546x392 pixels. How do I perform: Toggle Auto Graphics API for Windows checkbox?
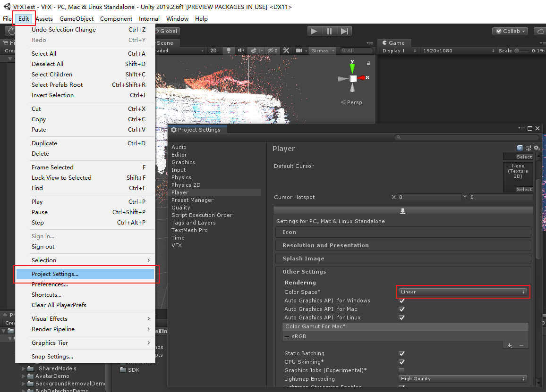click(x=402, y=300)
